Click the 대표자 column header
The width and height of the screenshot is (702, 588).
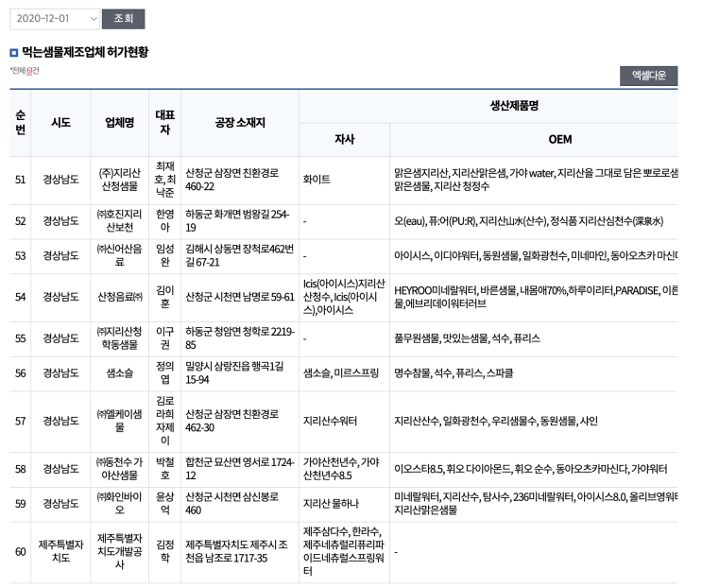coord(164,123)
